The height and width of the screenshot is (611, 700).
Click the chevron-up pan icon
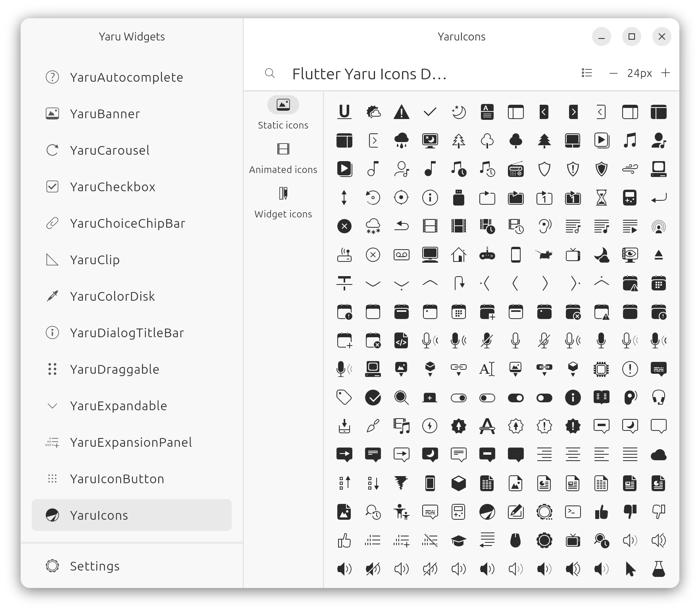pos(430,283)
